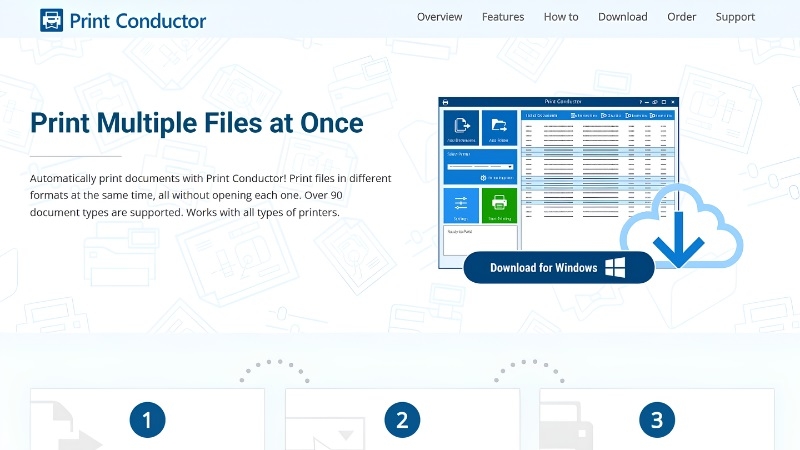Click the Windows logo in the download button
800x450 pixels.
[615, 267]
